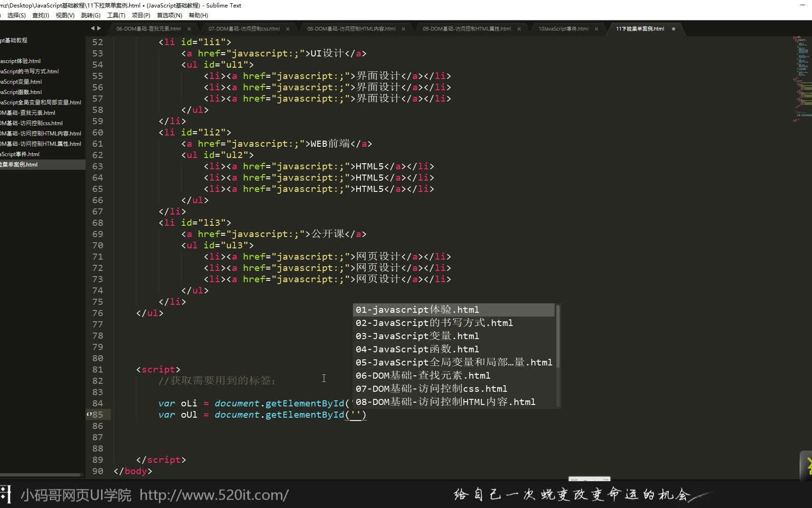Close the 09-DOM基础-访问控制HTML属性.html tab
Image resolution: width=812 pixels, height=508 pixels.
(x=519, y=29)
